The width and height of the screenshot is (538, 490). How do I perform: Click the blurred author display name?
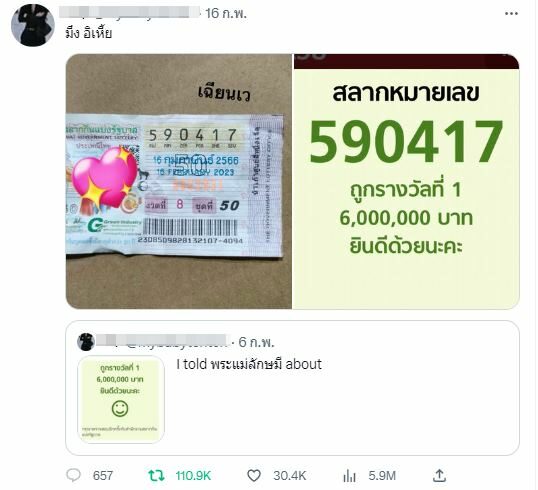(x=129, y=12)
